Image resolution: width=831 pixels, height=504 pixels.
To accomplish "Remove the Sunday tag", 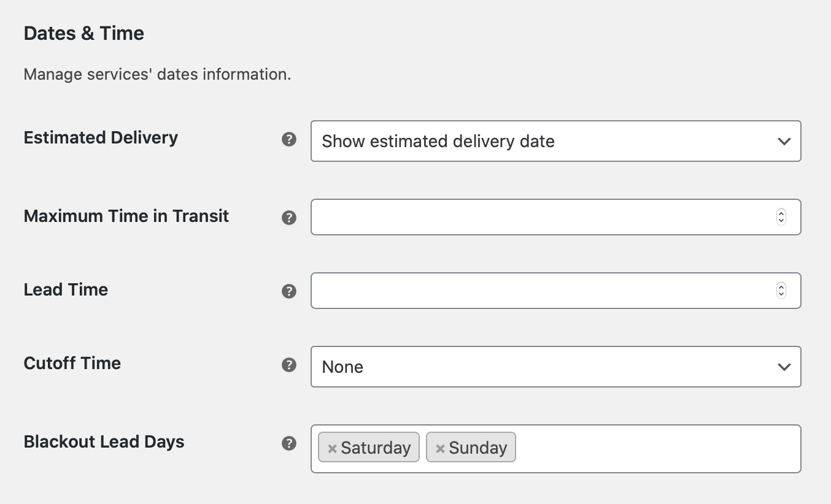I will click(440, 448).
